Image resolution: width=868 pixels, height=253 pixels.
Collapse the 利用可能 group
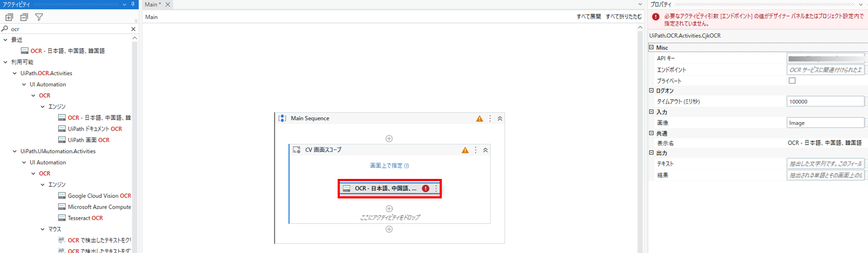click(5, 62)
